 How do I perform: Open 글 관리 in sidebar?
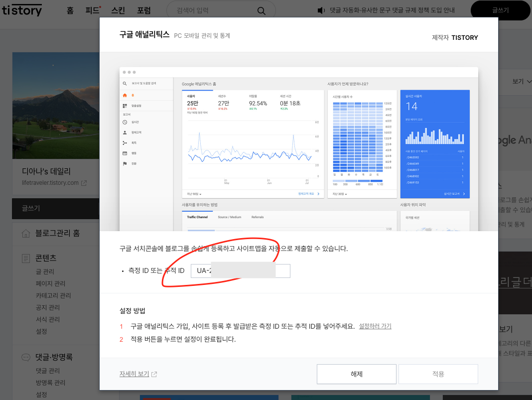point(45,271)
